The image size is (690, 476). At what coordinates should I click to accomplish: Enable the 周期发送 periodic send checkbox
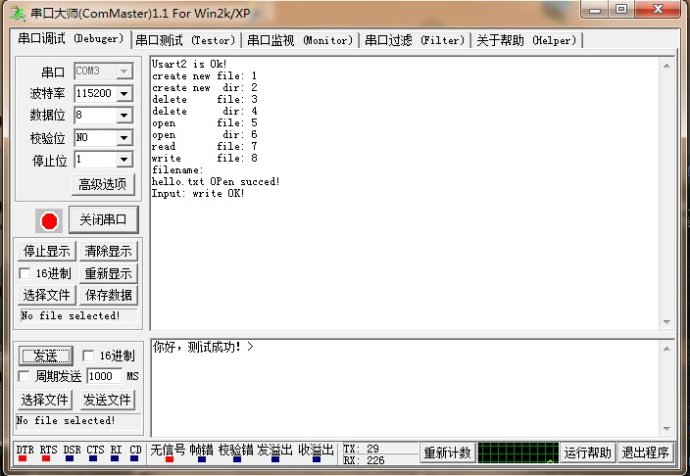[25, 377]
